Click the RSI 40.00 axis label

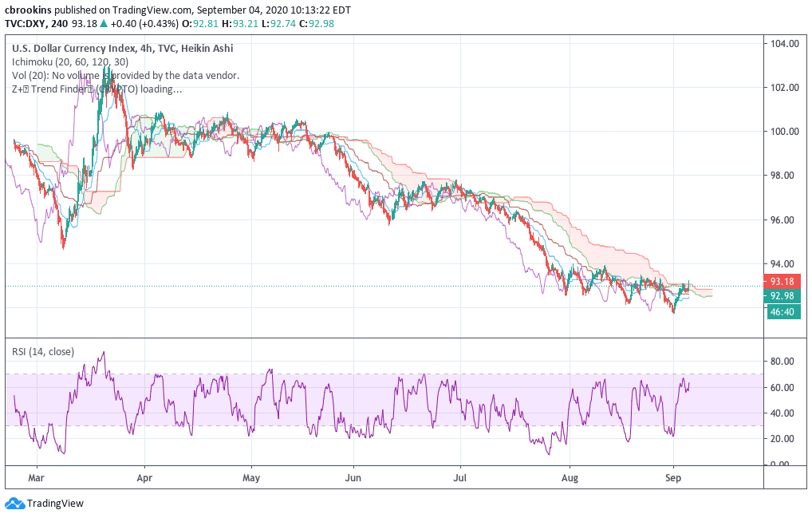click(782, 413)
